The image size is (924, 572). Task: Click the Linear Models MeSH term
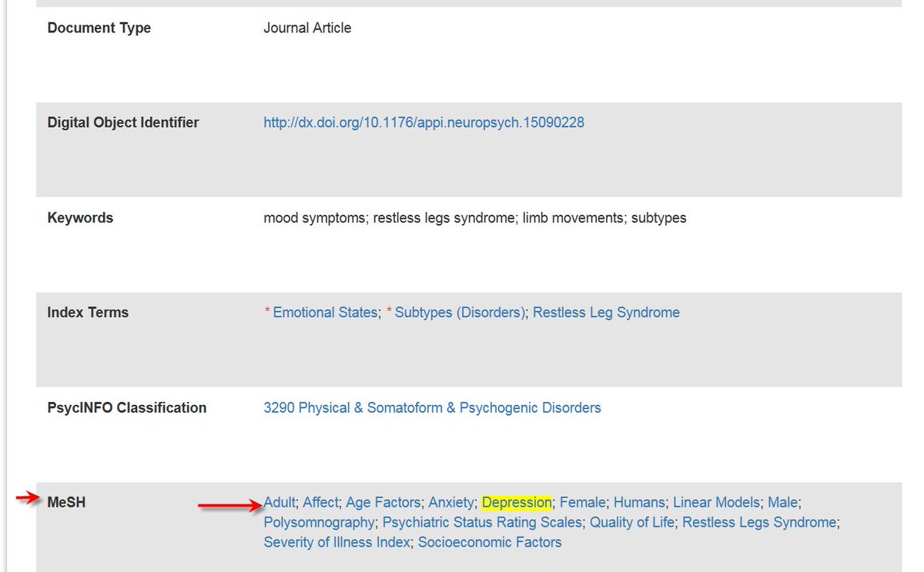[x=715, y=502]
